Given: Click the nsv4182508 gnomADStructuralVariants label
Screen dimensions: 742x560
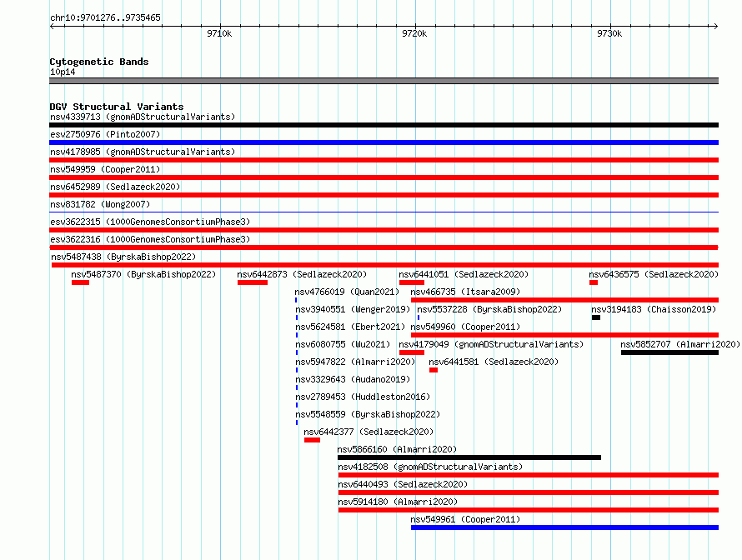Looking at the screenshot, I should pyautogui.click(x=430, y=467).
